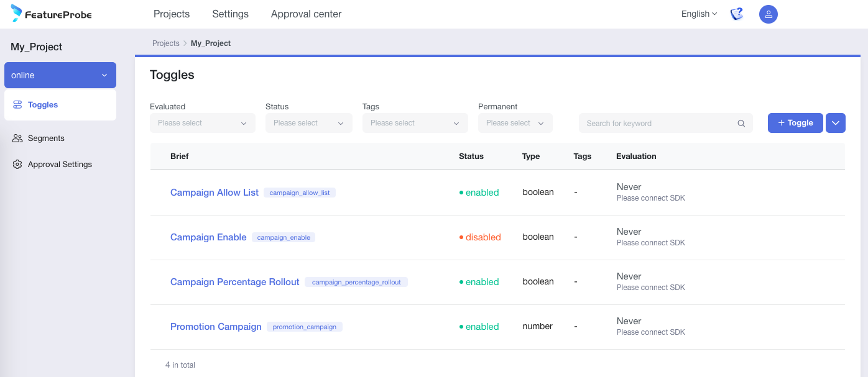Viewport: 868px width, 377px height.
Task: Click the Toggles sidebar icon
Action: click(17, 105)
